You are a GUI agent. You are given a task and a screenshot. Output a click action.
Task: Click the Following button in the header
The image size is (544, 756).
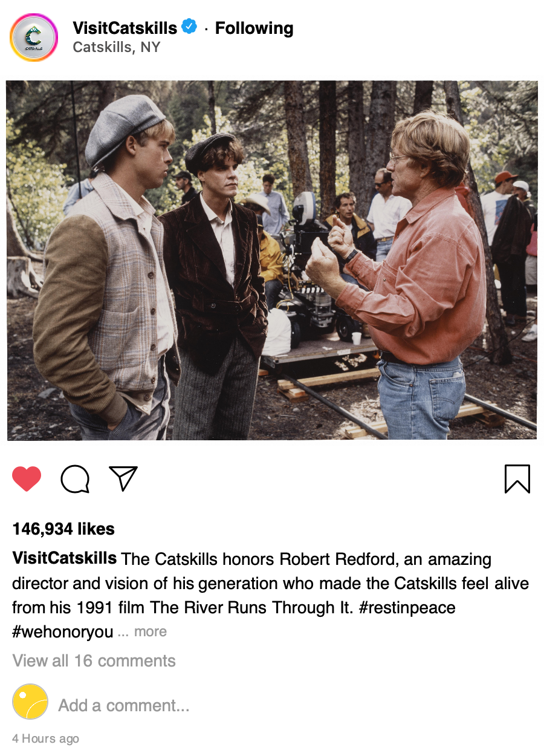[254, 28]
